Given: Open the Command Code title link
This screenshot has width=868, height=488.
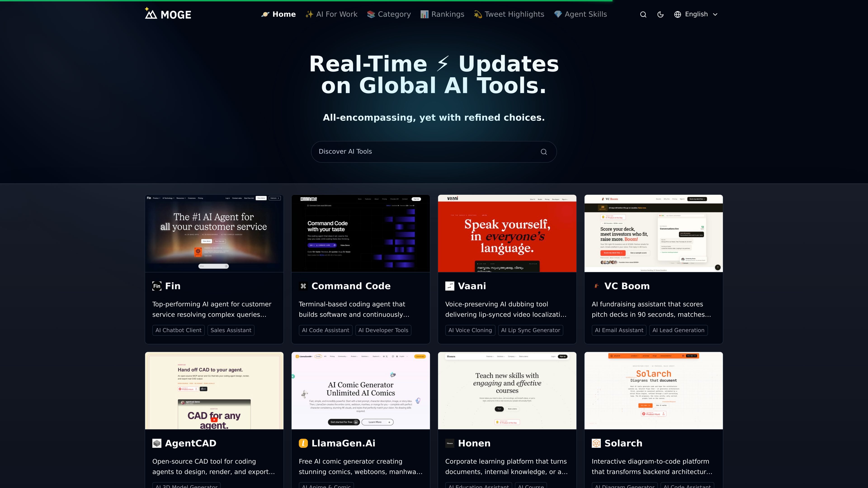Looking at the screenshot, I should 351,286.
